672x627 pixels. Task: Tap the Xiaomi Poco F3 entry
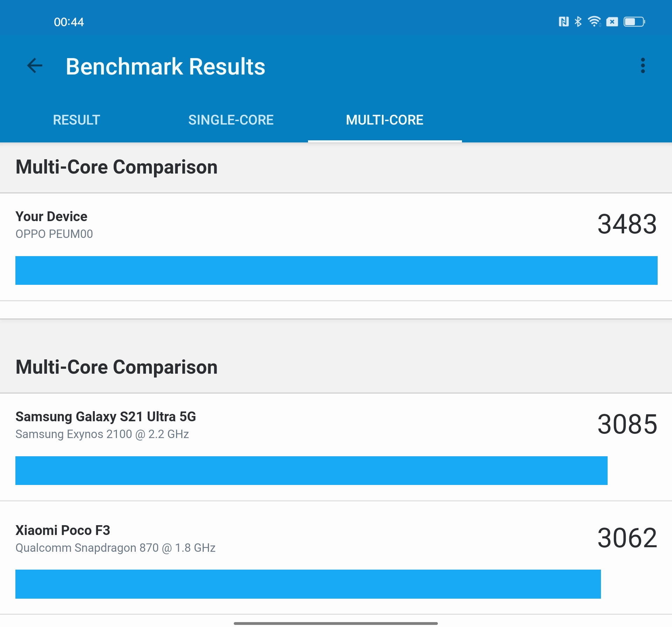point(63,530)
